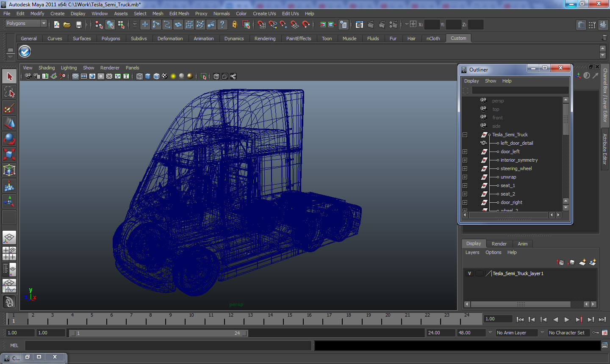Delete shelf item with trash icon

tap(604, 38)
